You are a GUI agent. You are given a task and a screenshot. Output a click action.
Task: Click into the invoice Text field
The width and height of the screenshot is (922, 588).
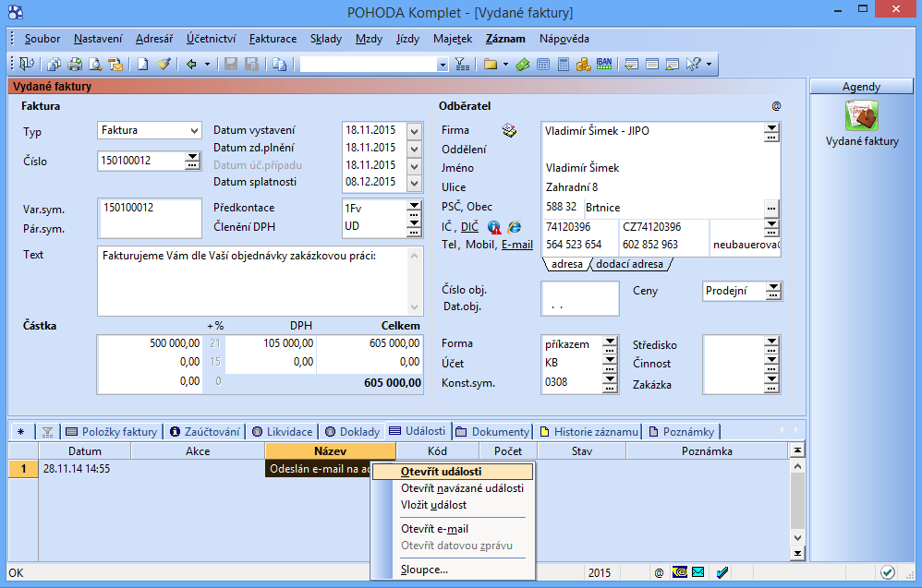coord(253,281)
